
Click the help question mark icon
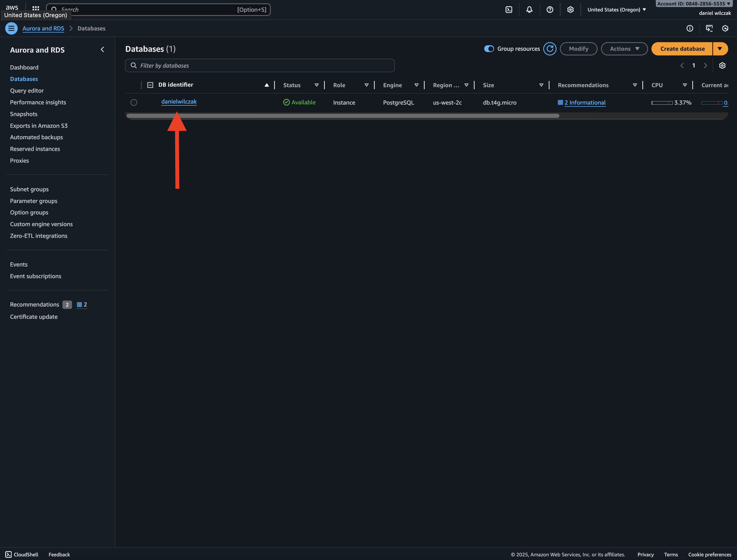pyautogui.click(x=550, y=10)
